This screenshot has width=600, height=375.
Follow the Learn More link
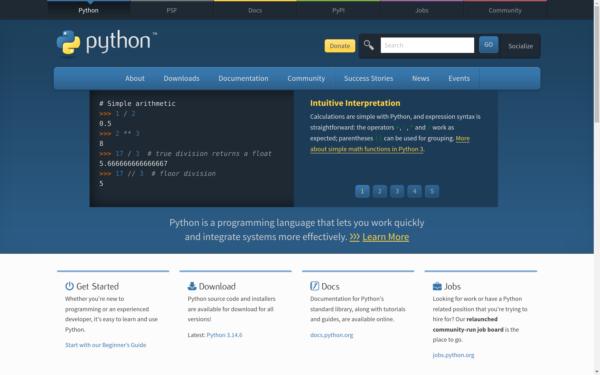(385, 237)
